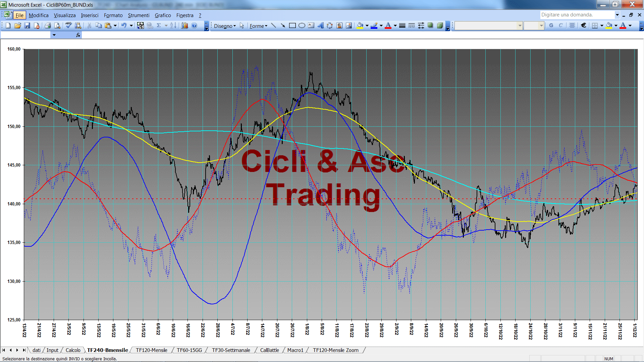644x362 pixels.
Task: Toggle bold formatting with the G button
Action: pos(551,25)
